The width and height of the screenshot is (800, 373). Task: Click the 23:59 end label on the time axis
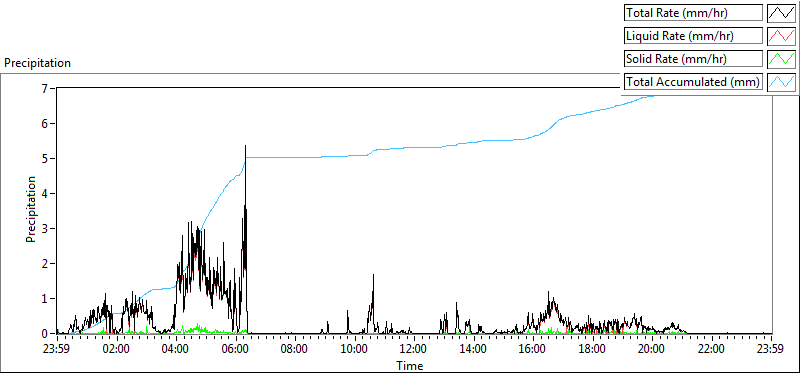click(771, 350)
